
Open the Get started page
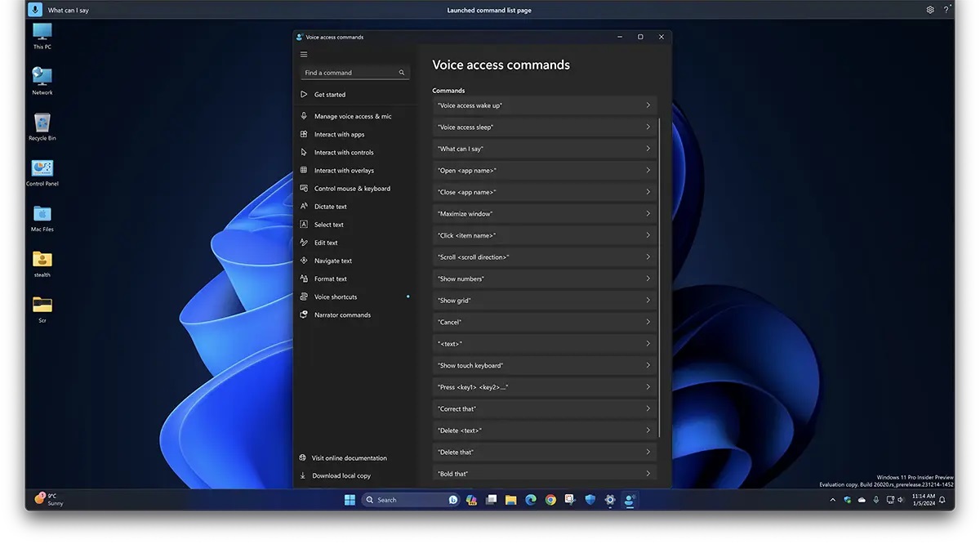coord(330,95)
